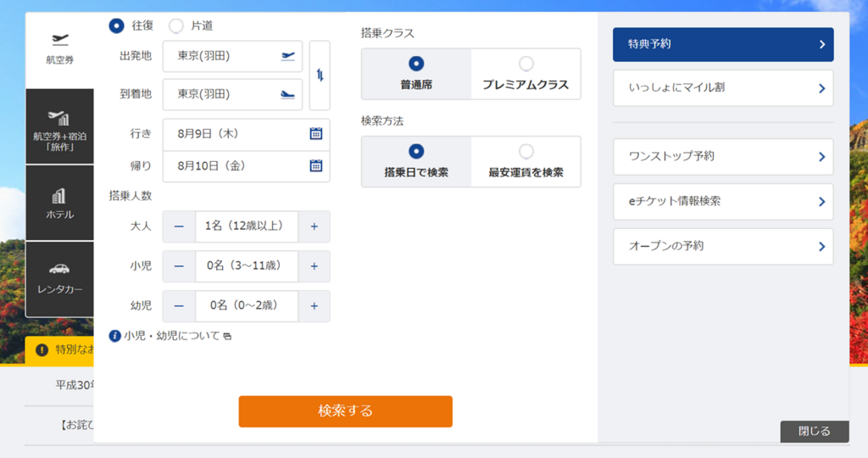The width and height of the screenshot is (868, 458).
Task: Choose 搭乗日で検索 search method
Action: point(416,162)
